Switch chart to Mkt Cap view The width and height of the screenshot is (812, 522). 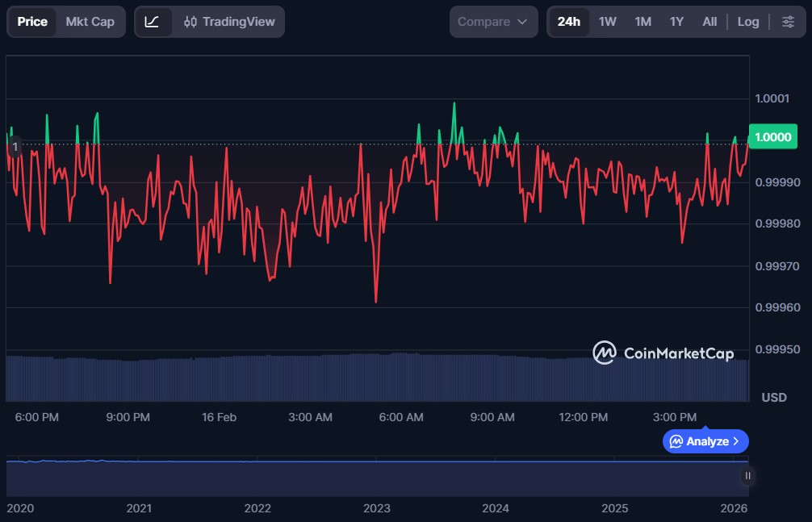point(90,22)
